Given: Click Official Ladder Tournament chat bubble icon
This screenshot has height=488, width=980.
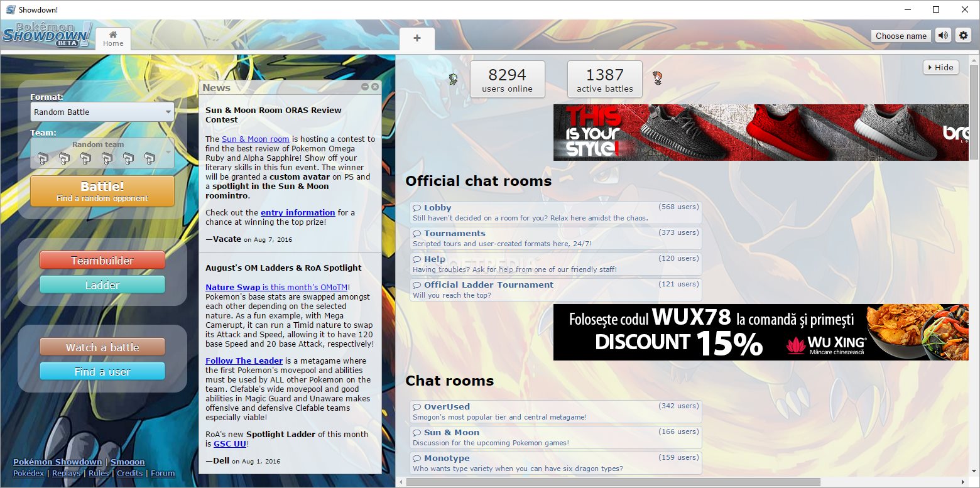Looking at the screenshot, I should tap(417, 285).
